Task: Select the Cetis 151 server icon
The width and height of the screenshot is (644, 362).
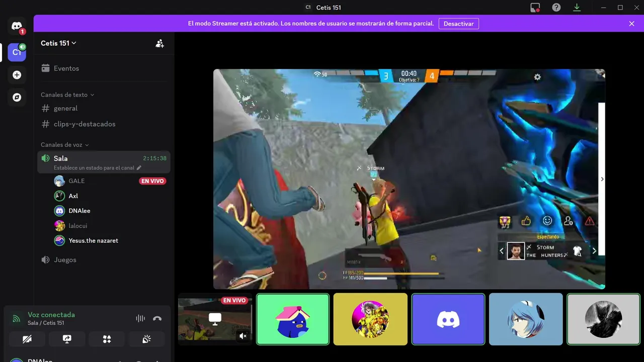Action: coord(17,52)
